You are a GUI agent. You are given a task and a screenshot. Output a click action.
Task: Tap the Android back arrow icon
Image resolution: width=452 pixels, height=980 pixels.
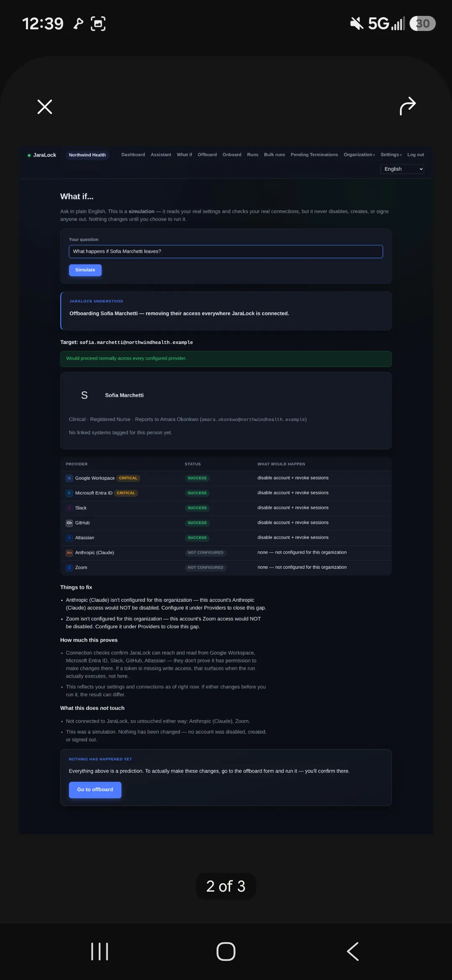[x=353, y=952]
